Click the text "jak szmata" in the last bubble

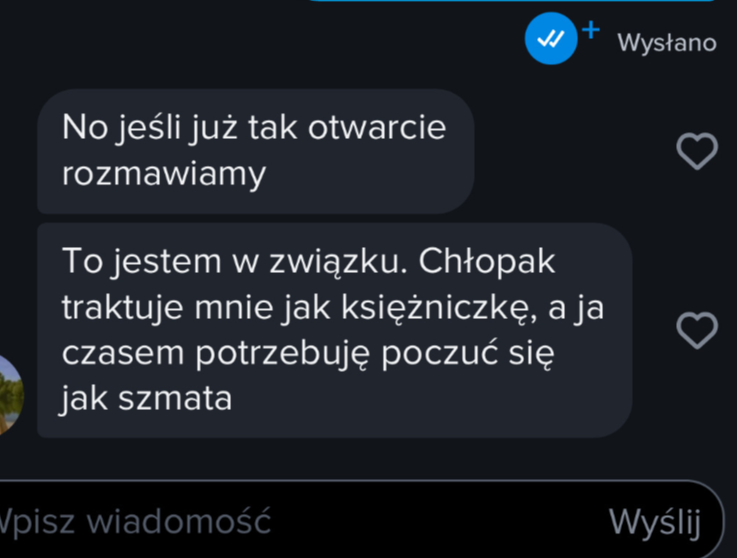(x=146, y=399)
